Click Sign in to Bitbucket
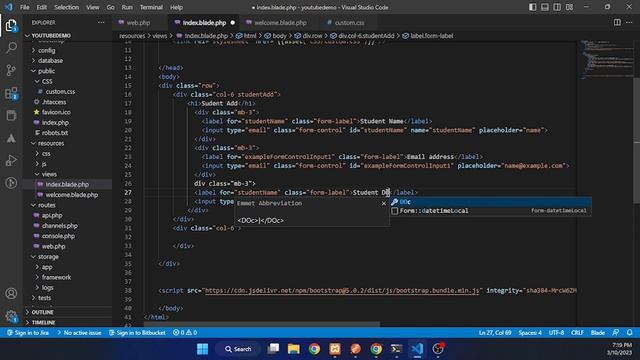This screenshot has height=360, width=640. click(137, 333)
